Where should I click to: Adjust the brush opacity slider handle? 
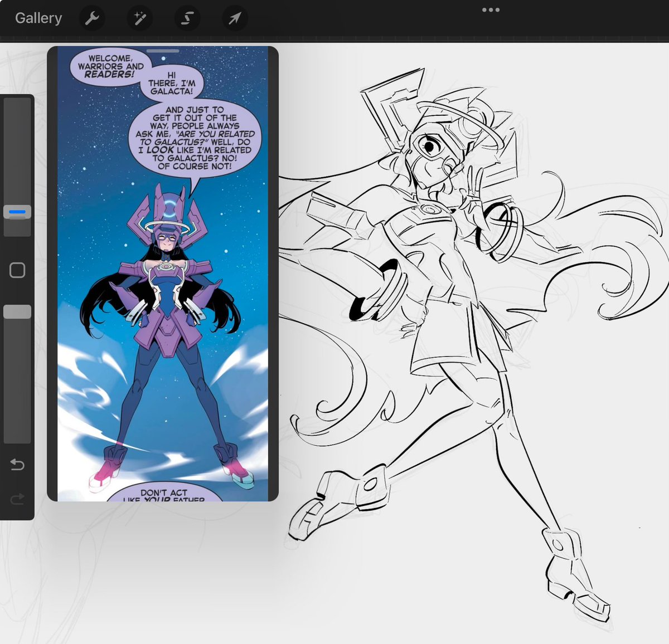coord(17,311)
